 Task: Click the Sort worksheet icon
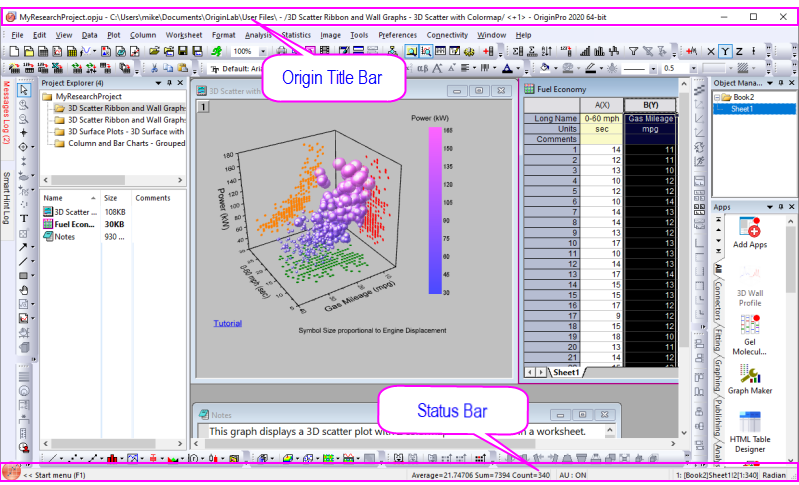pyautogui.click(x=547, y=51)
